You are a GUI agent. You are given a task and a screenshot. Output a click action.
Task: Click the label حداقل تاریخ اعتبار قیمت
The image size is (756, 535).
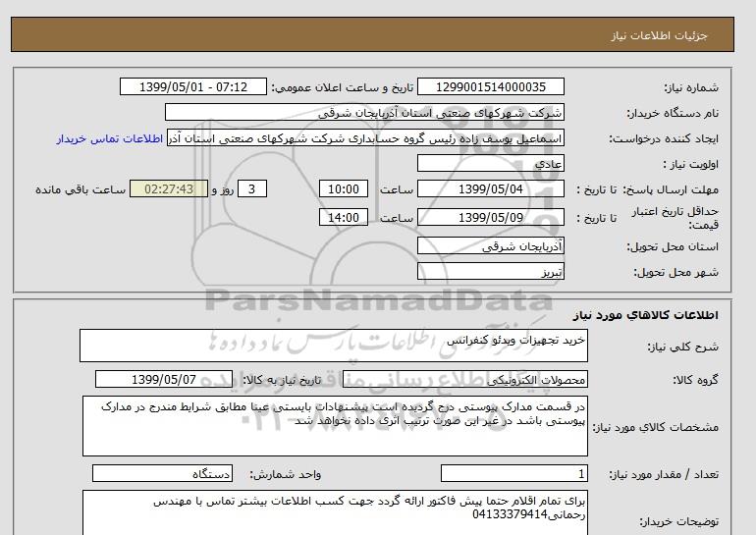click(675, 218)
